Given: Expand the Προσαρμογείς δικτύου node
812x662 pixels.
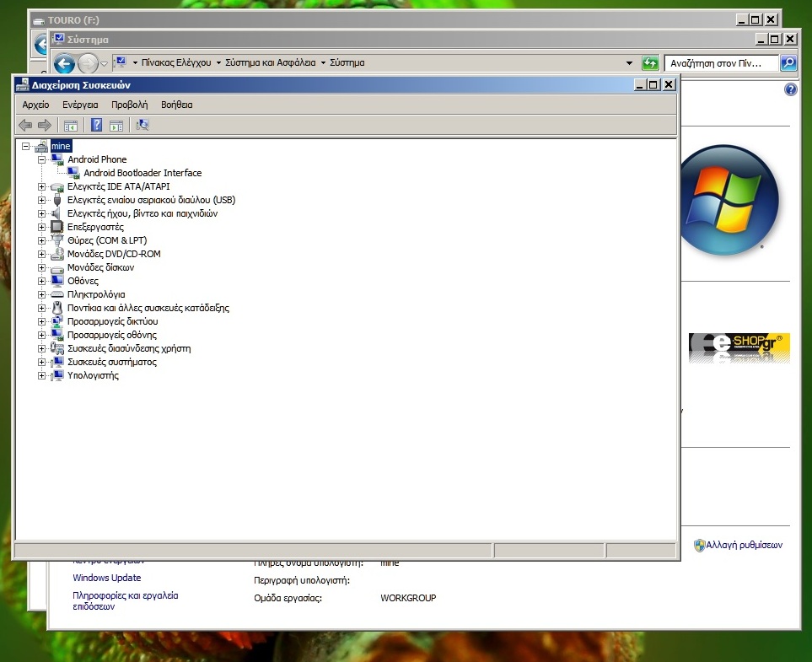Looking at the screenshot, I should pos(41,321).
